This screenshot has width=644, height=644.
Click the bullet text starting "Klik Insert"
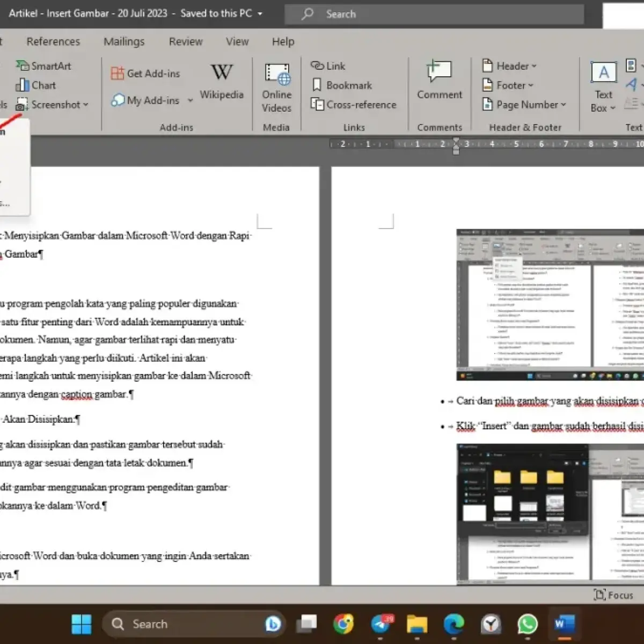click(x=550, y=426)
